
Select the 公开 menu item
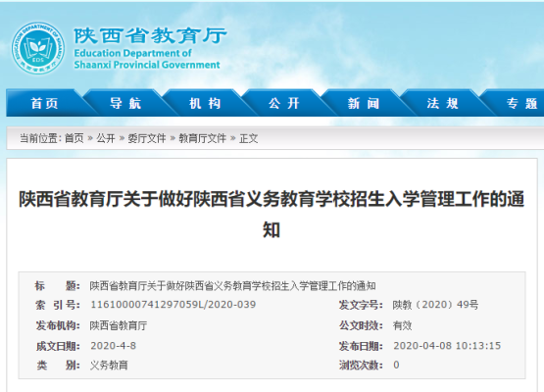284,103
